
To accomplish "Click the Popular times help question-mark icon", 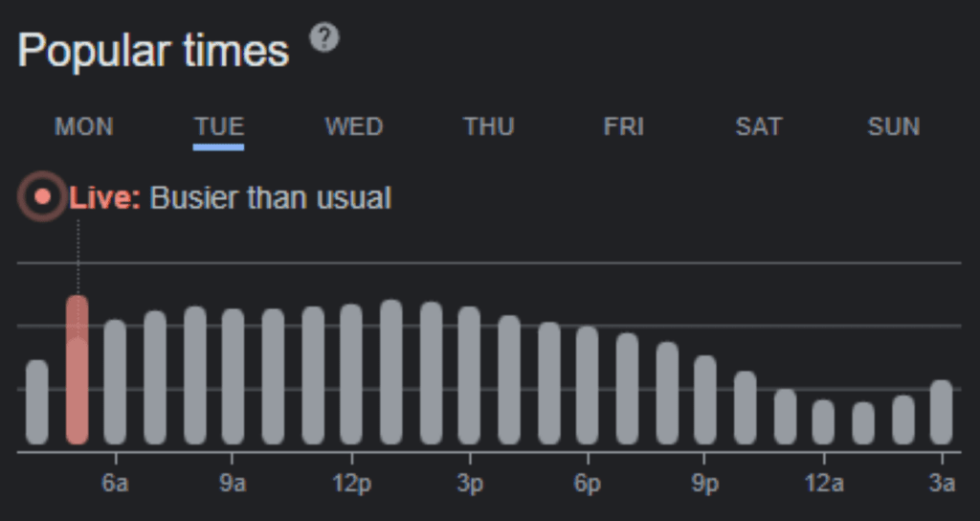I will click(x=324, y=38).
